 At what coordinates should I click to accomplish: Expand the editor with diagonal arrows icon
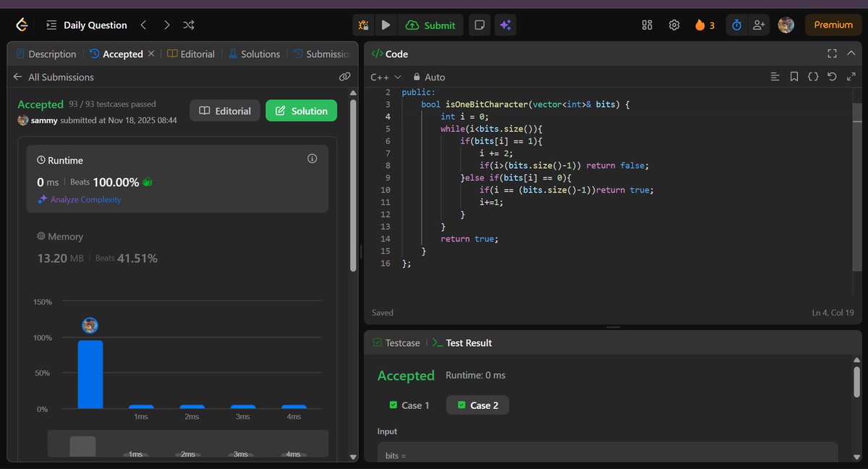coord(851,77)
